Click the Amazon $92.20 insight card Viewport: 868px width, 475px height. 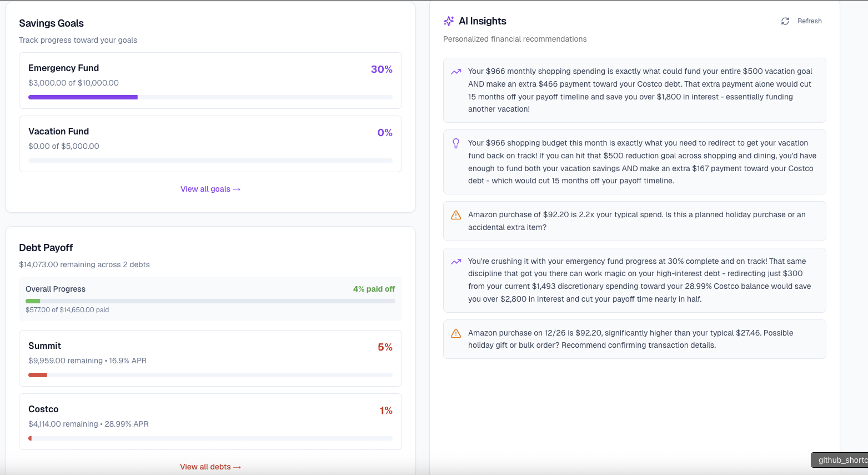click(634, 221)
